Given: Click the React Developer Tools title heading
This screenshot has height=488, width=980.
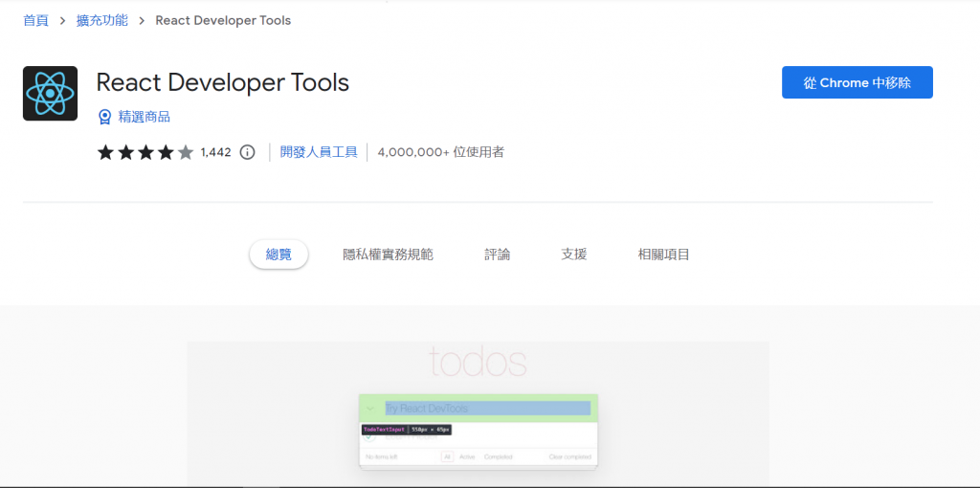Looking at the screenshot, I should 222,82.
